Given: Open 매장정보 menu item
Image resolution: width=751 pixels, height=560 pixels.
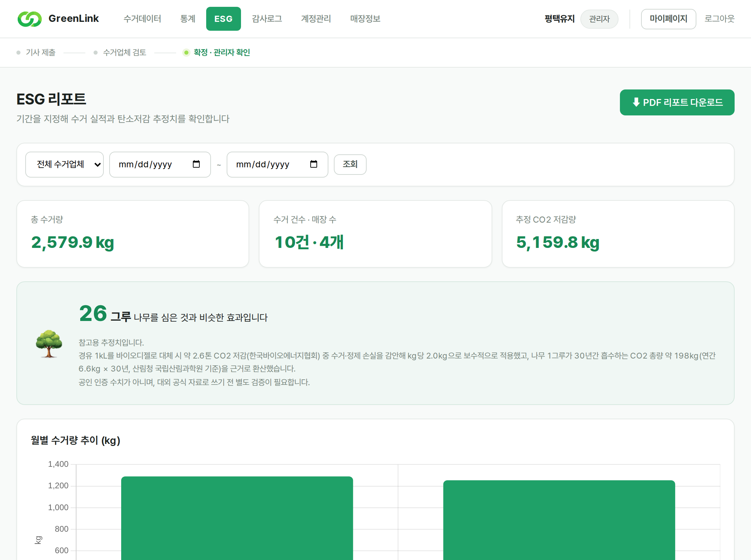Looking at the screenshot, I should tap(365, 19).
